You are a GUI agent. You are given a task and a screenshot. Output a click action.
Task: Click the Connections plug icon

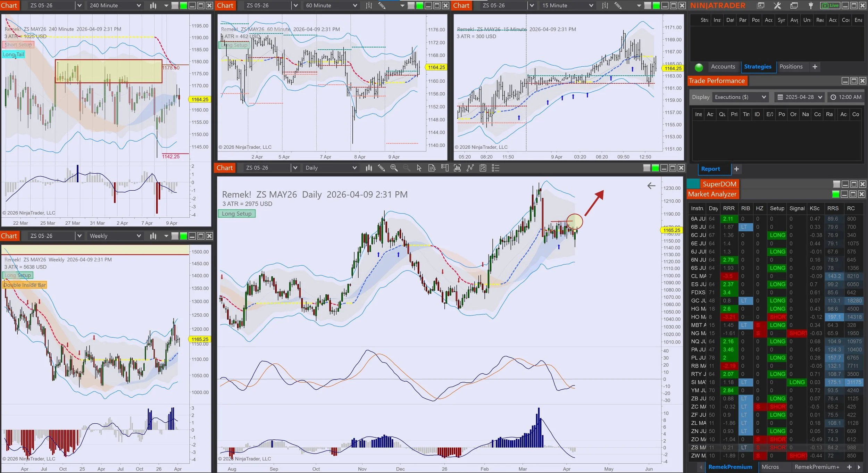[x=811, y=6]
